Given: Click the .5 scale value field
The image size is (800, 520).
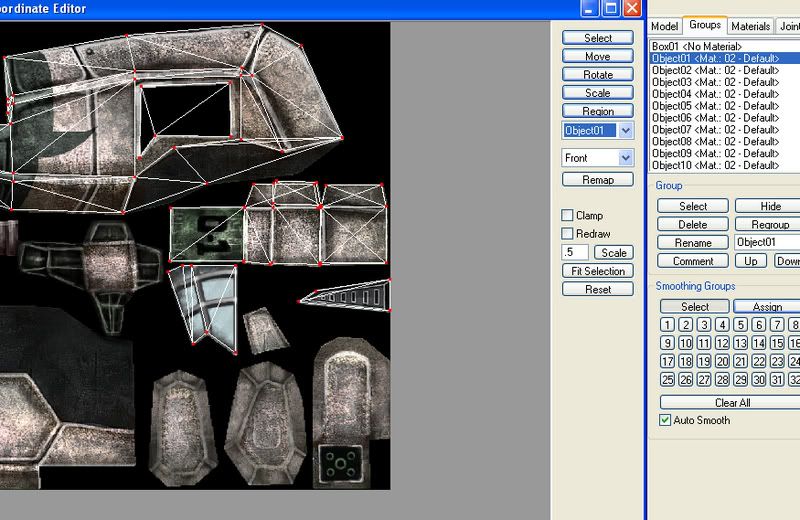Looking at the screenshot, I should [574, 252].
